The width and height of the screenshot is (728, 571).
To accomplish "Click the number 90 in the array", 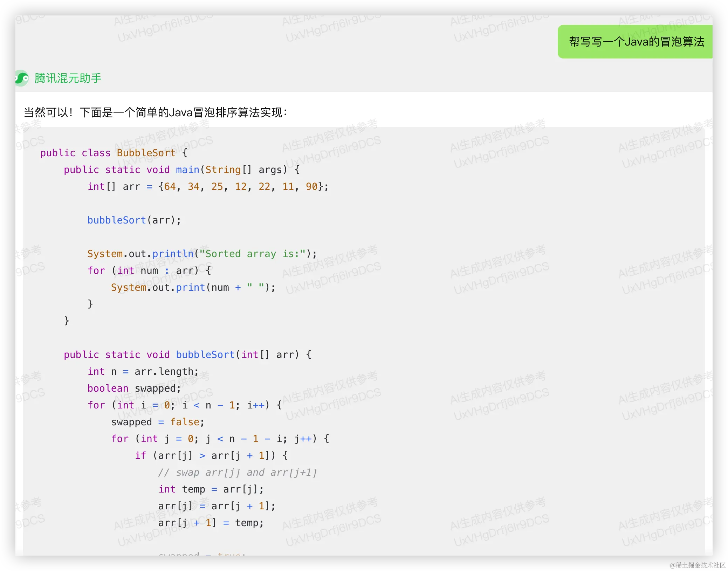I will pyautogui.click(x=311, y=187).
